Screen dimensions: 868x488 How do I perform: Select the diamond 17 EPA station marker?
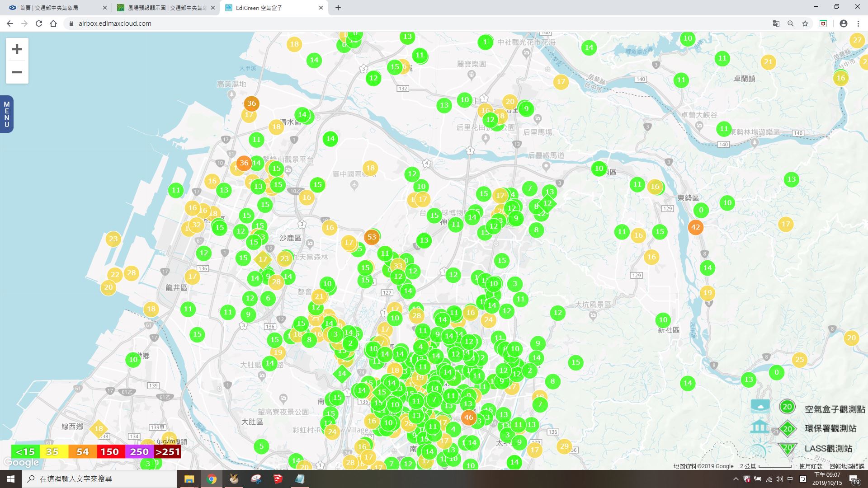(x=263, y=259)
